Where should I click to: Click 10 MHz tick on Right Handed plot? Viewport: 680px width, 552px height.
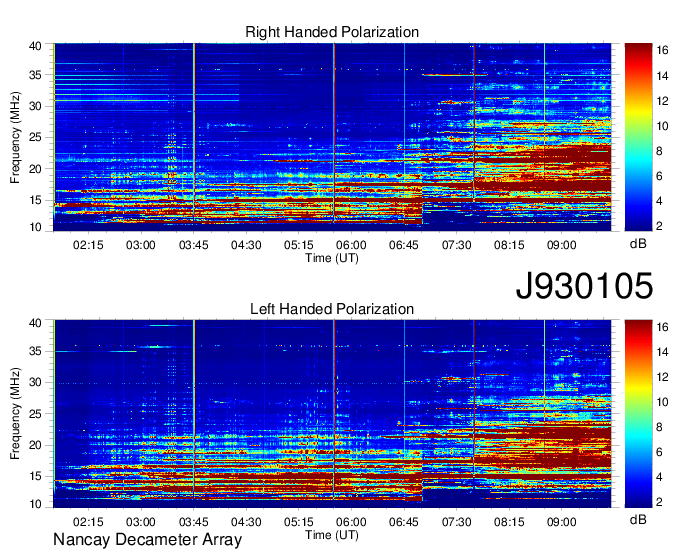click(35, 227)
